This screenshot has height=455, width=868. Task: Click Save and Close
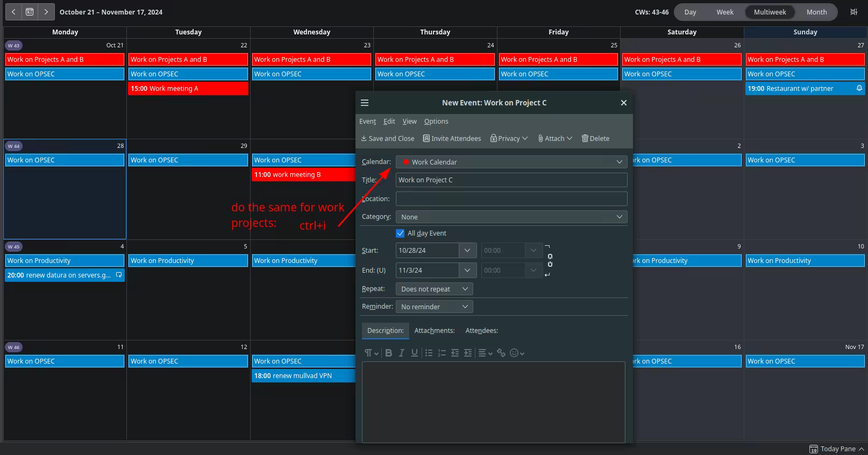[x=387, y=139]
